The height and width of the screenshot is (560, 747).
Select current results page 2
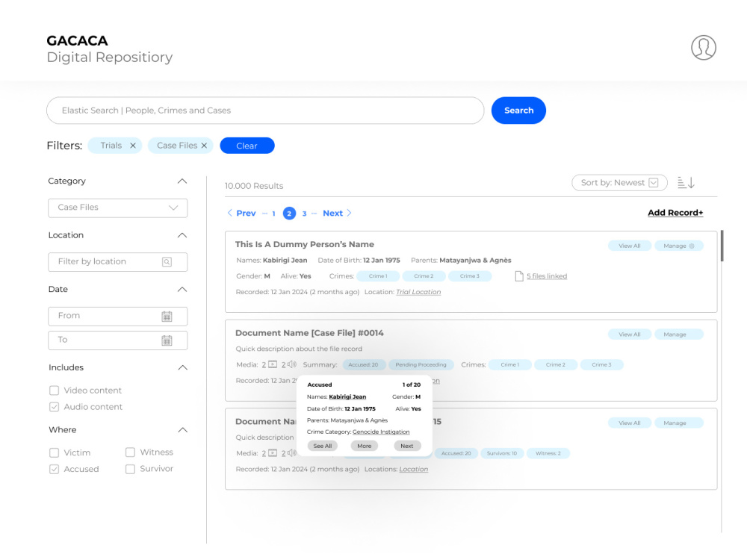289,214
